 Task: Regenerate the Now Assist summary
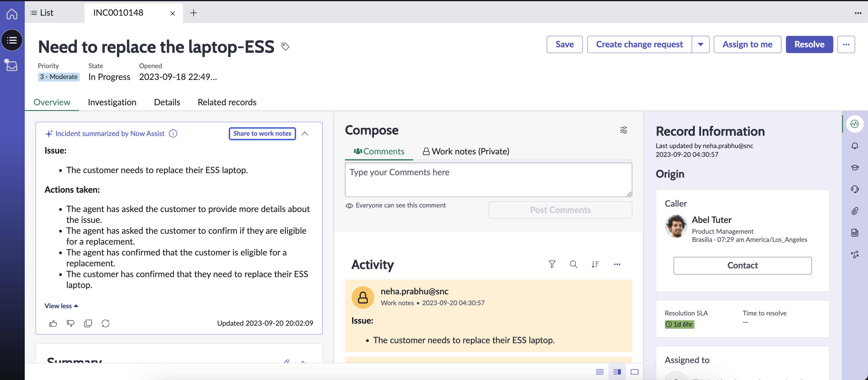(x=105, y=323)
